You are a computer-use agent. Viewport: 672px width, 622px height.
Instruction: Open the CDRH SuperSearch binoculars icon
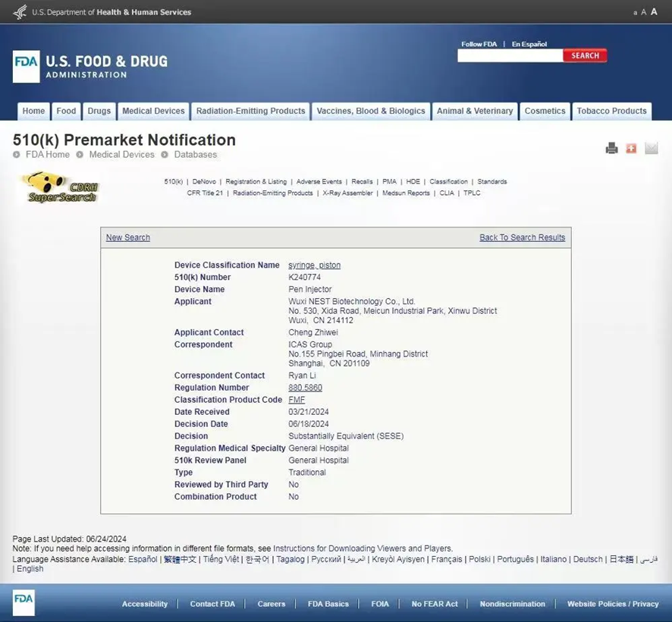click(x=61, y=187)
